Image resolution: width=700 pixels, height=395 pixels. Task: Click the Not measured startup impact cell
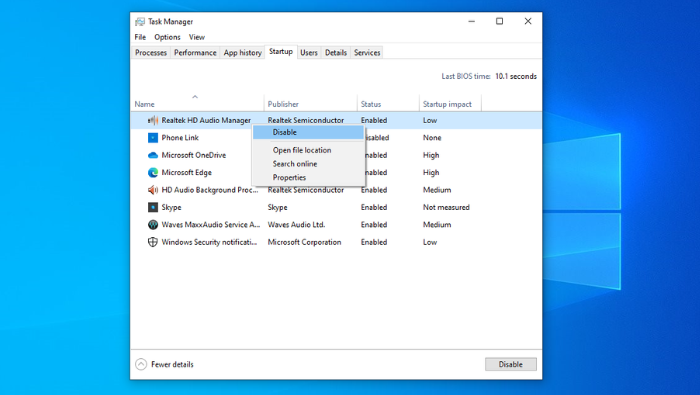[x=446, y=207]
